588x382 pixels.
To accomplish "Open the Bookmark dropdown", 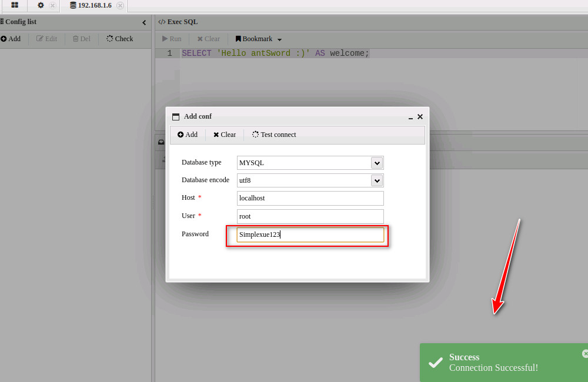I will 259,39.
